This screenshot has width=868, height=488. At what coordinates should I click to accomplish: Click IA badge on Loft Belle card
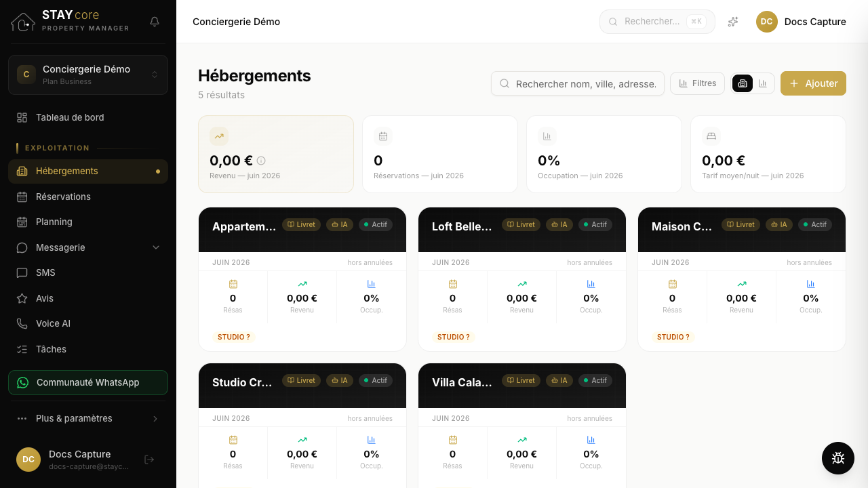pyautogui.click(x=559, y=224)
